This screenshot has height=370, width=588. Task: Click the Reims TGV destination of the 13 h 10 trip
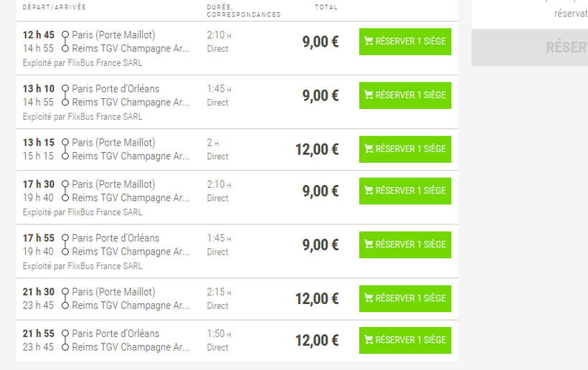[131, 103]
